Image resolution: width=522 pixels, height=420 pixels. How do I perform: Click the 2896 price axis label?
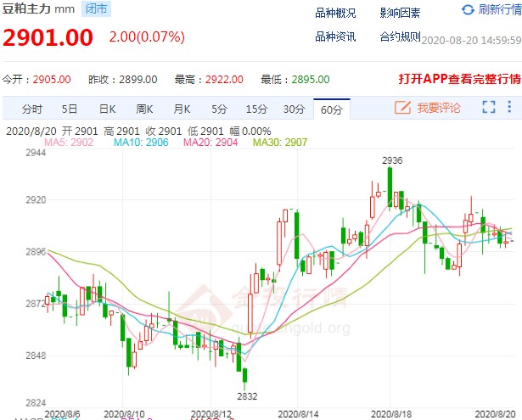(x=36, y=252)
